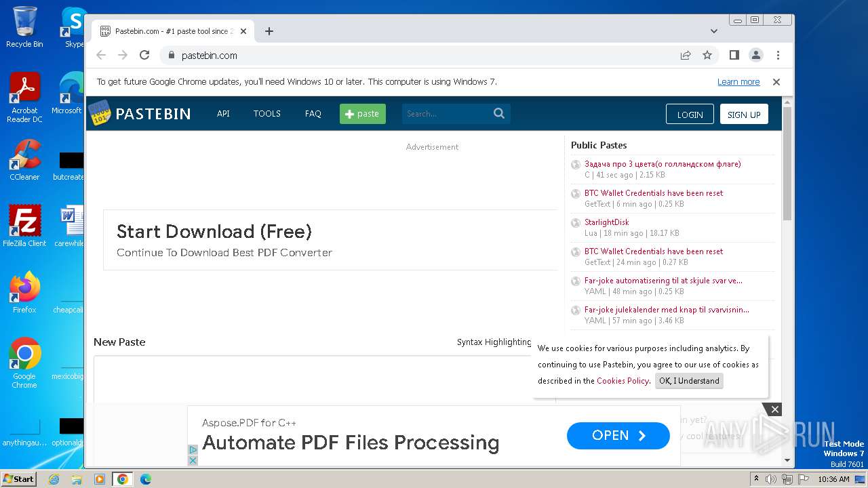This screenshot has width=868, height=488.
Task: Click the page vertical scrollbar
Action: click(x=787, y=163)
